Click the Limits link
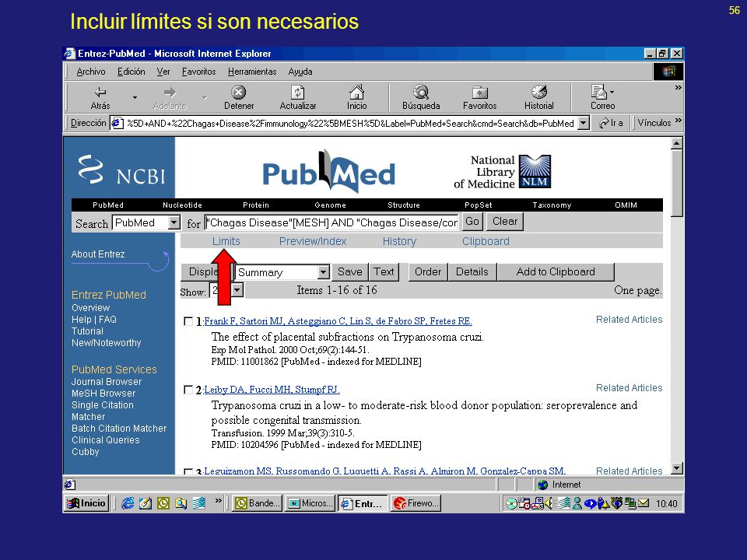 226,241
